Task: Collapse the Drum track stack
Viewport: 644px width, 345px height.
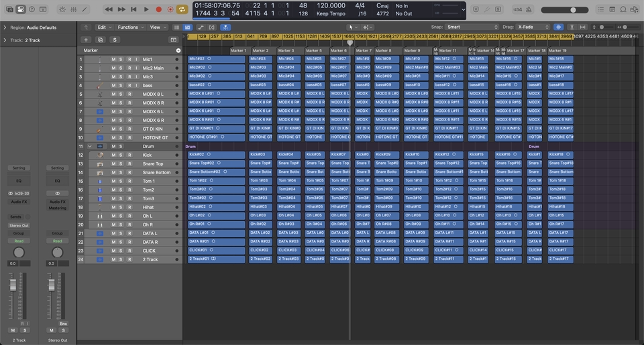Action: [90, 146]
